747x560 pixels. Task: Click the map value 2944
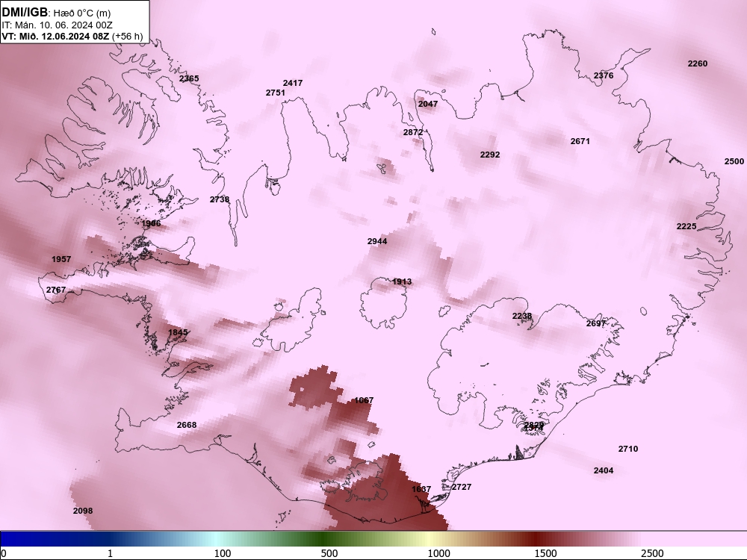(377, 241)
